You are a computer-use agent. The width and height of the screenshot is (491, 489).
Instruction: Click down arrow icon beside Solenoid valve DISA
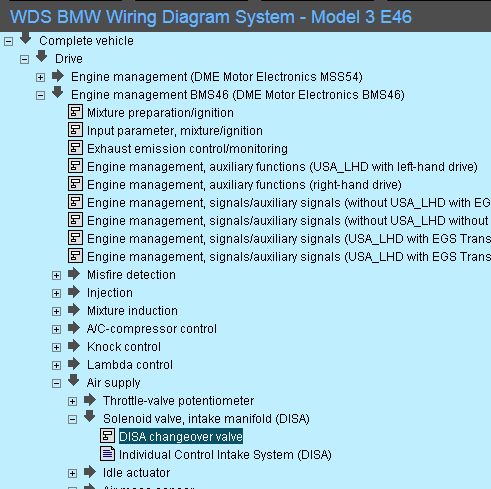point(89,416)
